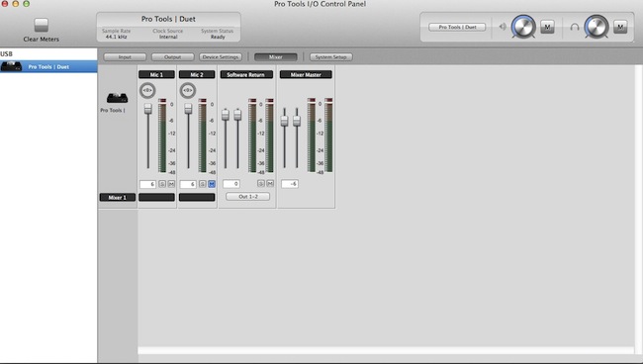Click the Mic 1 level value field
Screen dimensions: 643x364
[147, 184]
